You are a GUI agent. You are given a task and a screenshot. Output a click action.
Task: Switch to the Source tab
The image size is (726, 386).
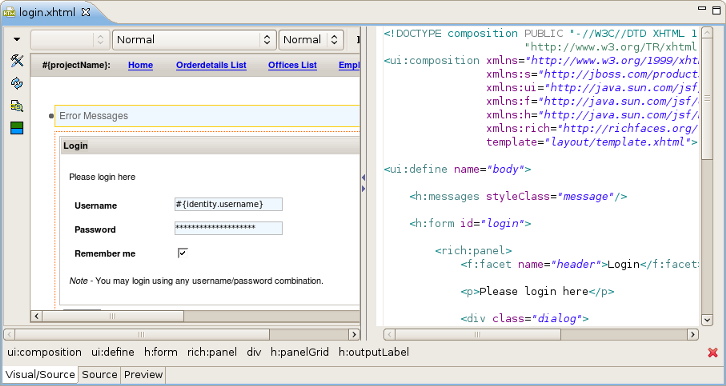99,374
